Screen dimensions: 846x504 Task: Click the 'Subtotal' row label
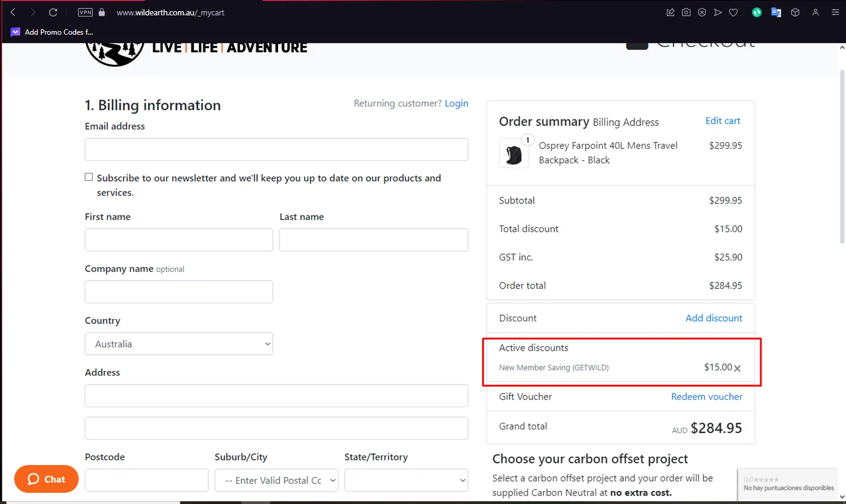[517, 201]
